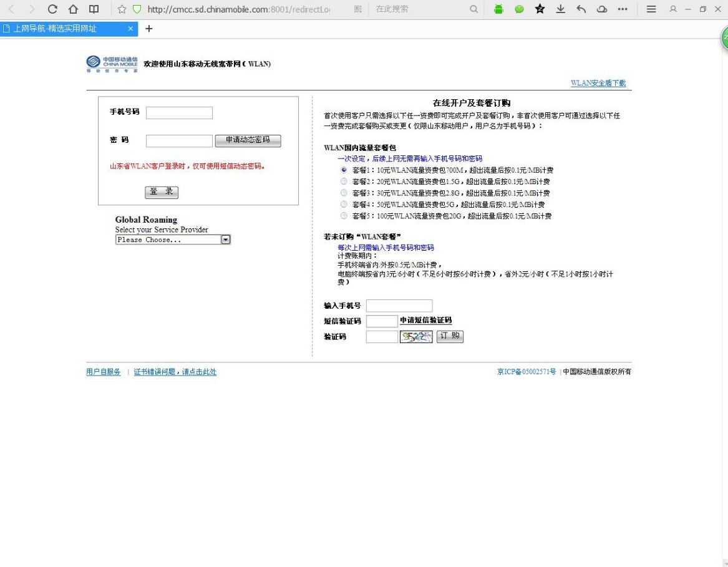Image resolution: width=728 pixels, height=567 pixels.
Task: Bookmark page with star outline icon
Action: pyautogui.click(x=122, y=9)
